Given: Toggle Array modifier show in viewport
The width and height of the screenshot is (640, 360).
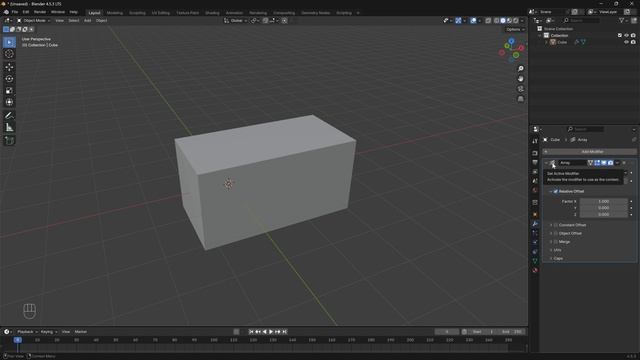Looking at the screenshot, I should click(604, 163).
